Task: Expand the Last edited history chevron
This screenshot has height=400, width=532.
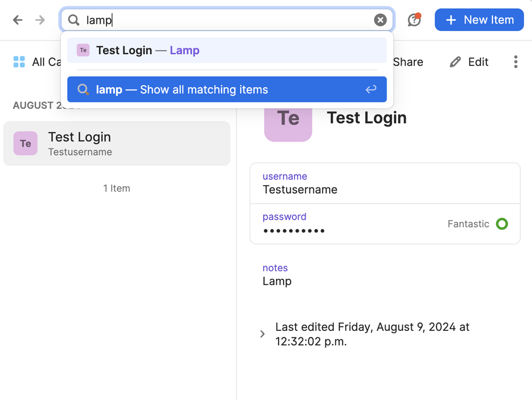Action: point(262,334)
